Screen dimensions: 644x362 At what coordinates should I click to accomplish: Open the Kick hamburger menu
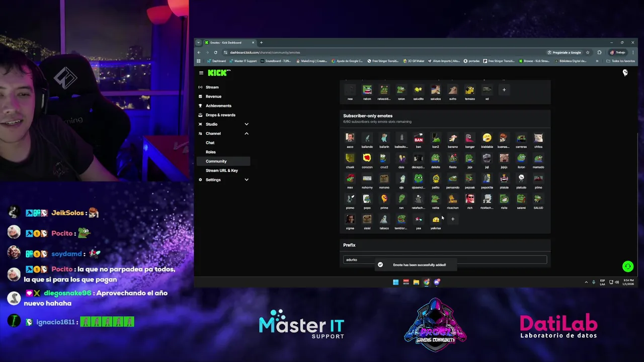[x=201, y=73]
